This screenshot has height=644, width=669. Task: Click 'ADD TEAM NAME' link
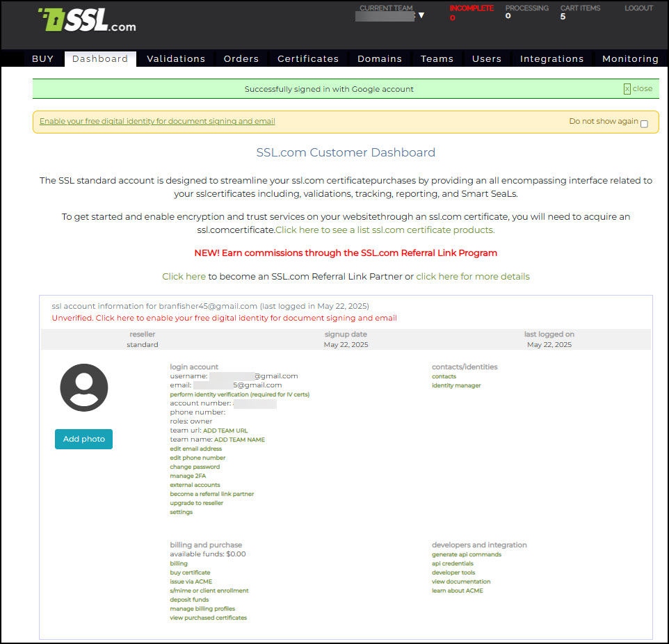[239, 440]
